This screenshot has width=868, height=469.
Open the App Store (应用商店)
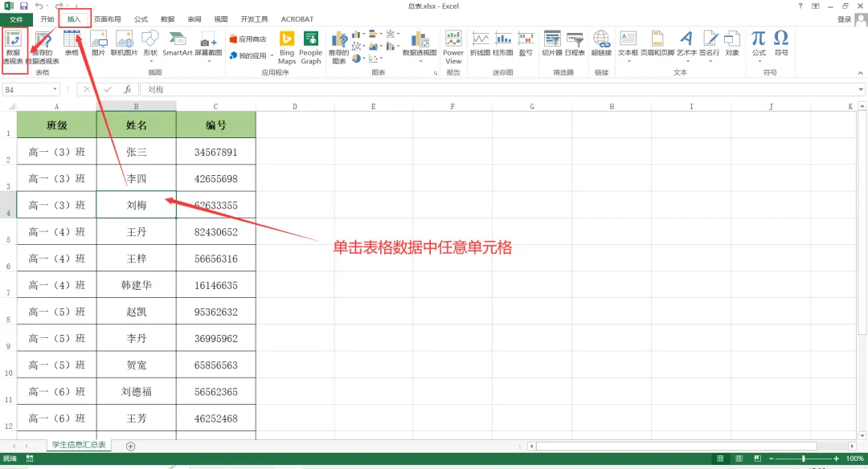248,39
